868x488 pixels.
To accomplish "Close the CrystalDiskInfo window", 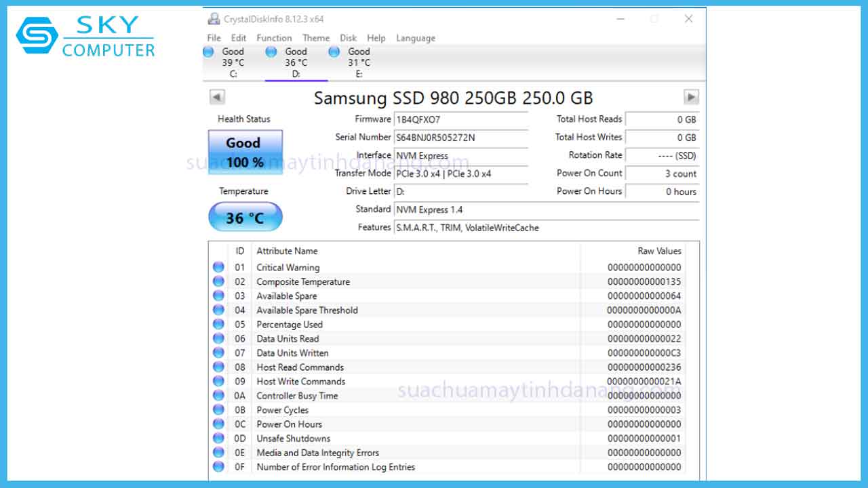I will click(x=689, y=19).
